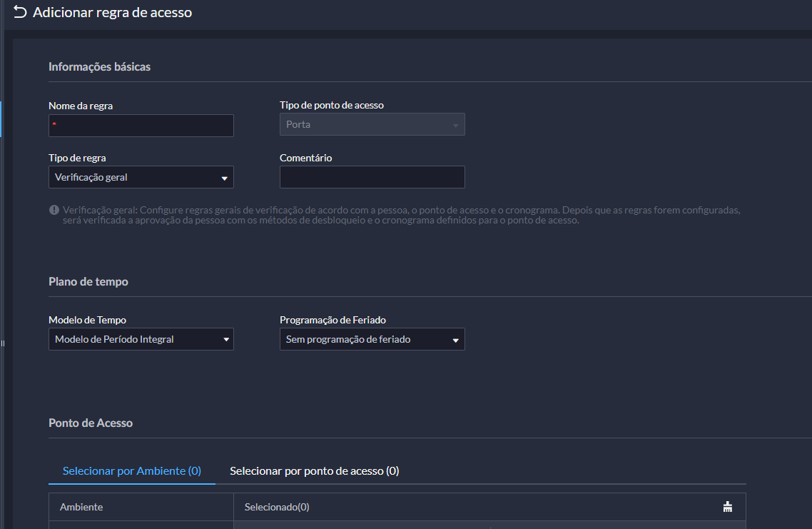The width and height of the screenshot is (812, 529).
Task: Click the Tipo de regra label
Action: coord(77,158)
